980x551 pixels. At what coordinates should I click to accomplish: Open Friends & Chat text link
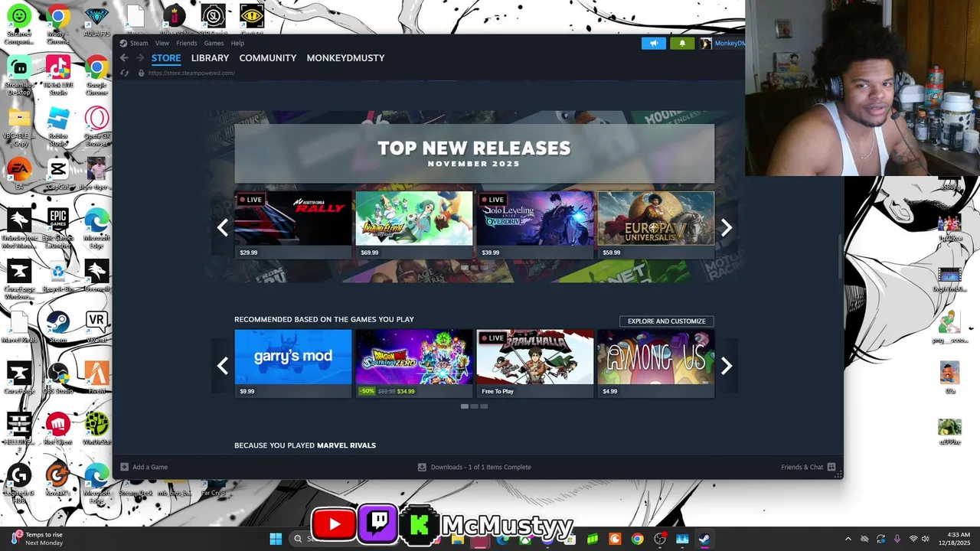point(802,467)
